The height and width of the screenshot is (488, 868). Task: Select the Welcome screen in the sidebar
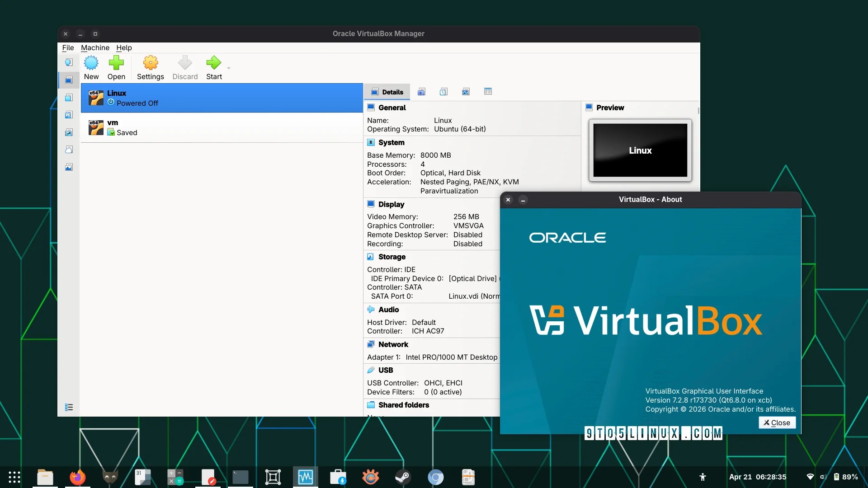tap(68, 62)
